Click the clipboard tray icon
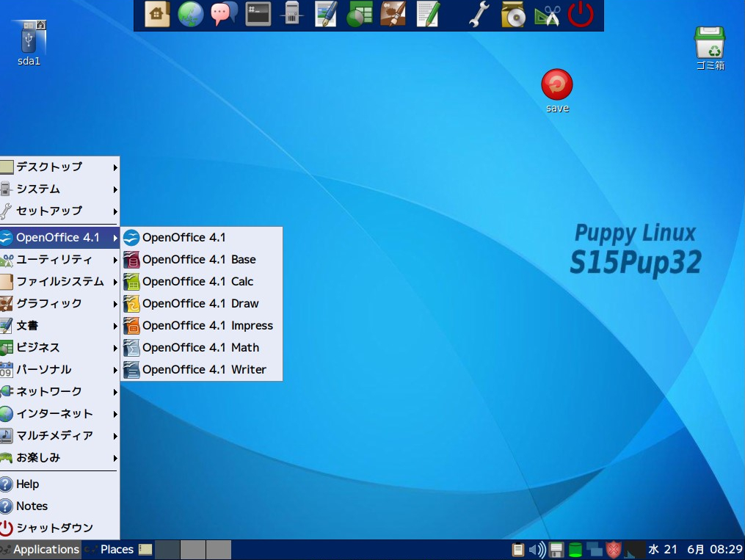The image size is (745, 560). 517,550
